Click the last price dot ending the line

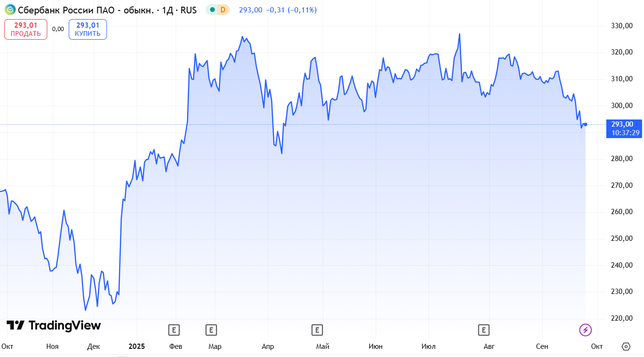pos(585,124)
